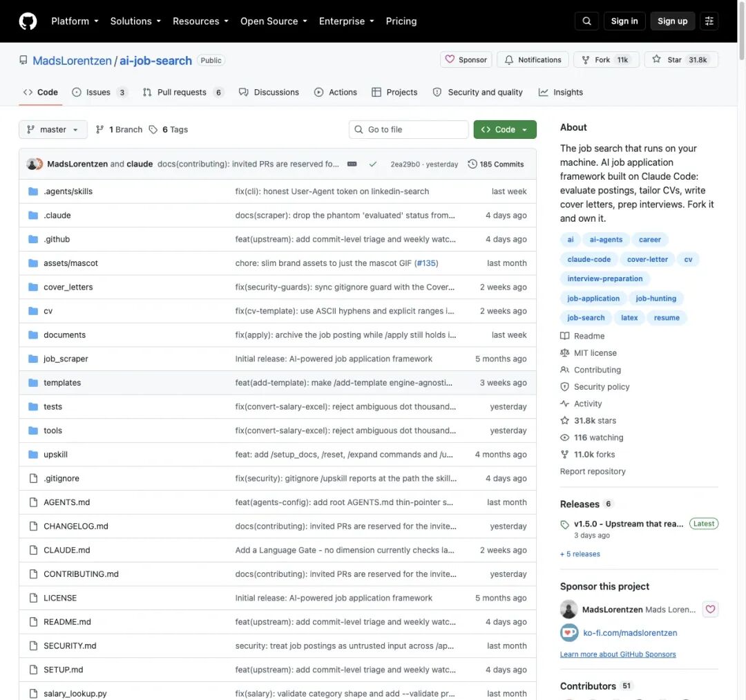
Task: Click the ko-fi sponsor icon
Action: coord(569,633)
